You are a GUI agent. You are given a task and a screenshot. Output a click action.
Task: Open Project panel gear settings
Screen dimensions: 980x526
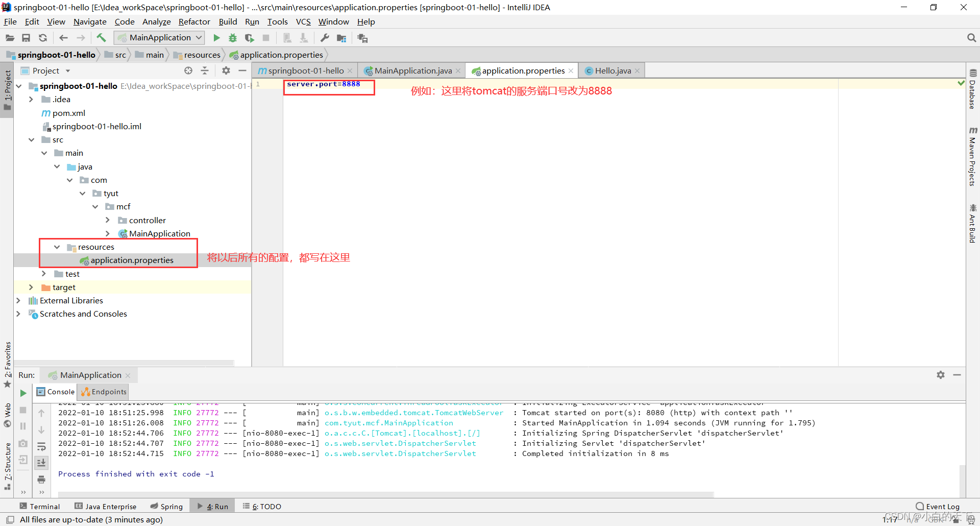point(226,70)
